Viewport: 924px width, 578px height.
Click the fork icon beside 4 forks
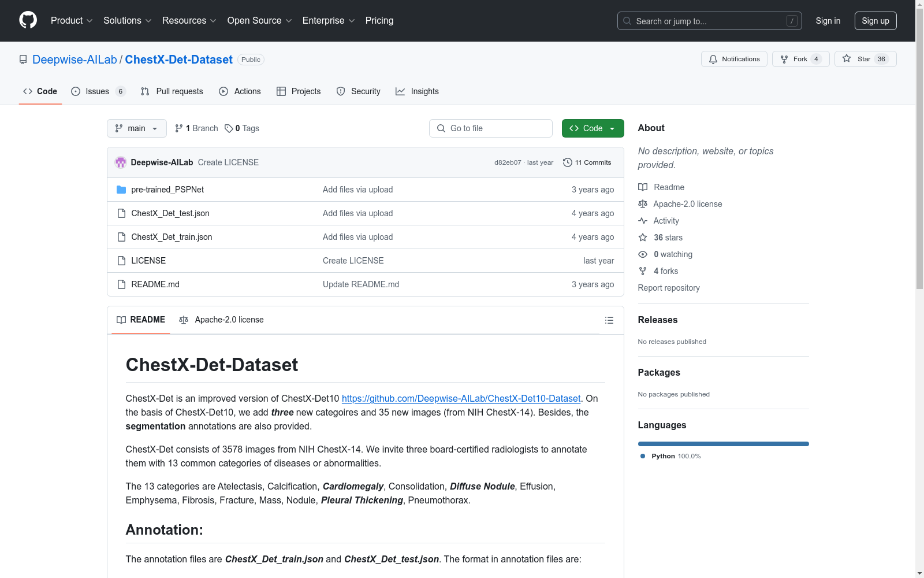point(643,271)
